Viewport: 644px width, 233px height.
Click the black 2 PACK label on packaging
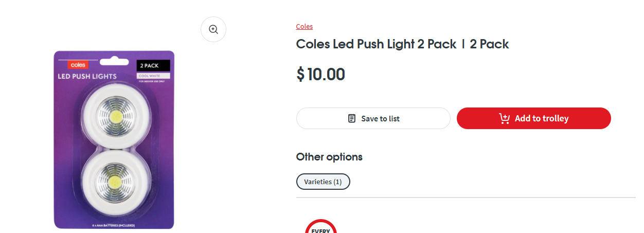click(153, 66)
